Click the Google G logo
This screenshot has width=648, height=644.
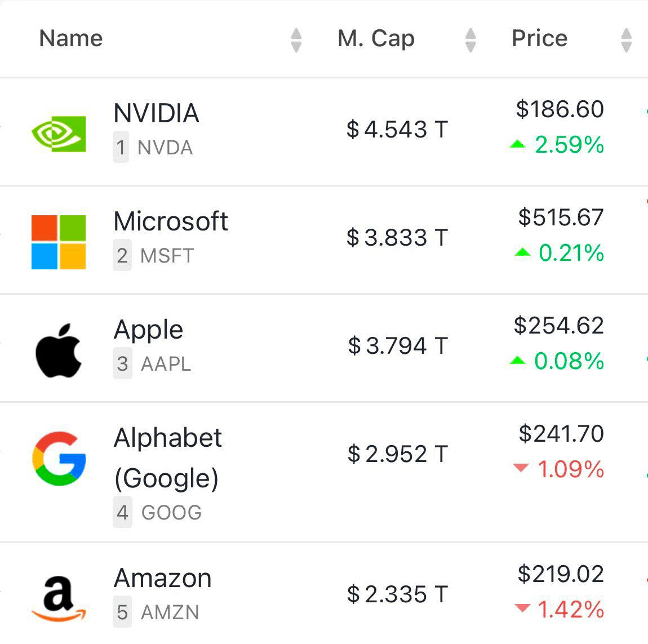59,458
